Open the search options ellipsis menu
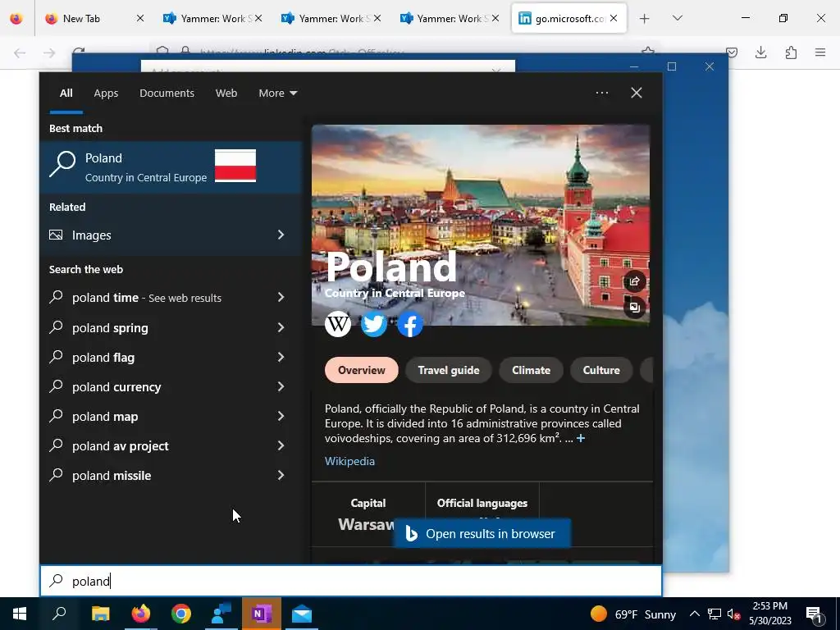 point(602,93)
